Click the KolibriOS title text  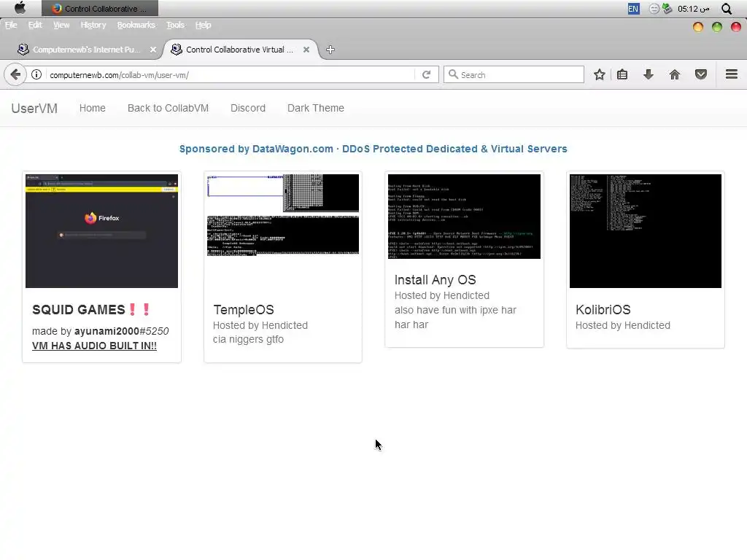tap(603, 310)
